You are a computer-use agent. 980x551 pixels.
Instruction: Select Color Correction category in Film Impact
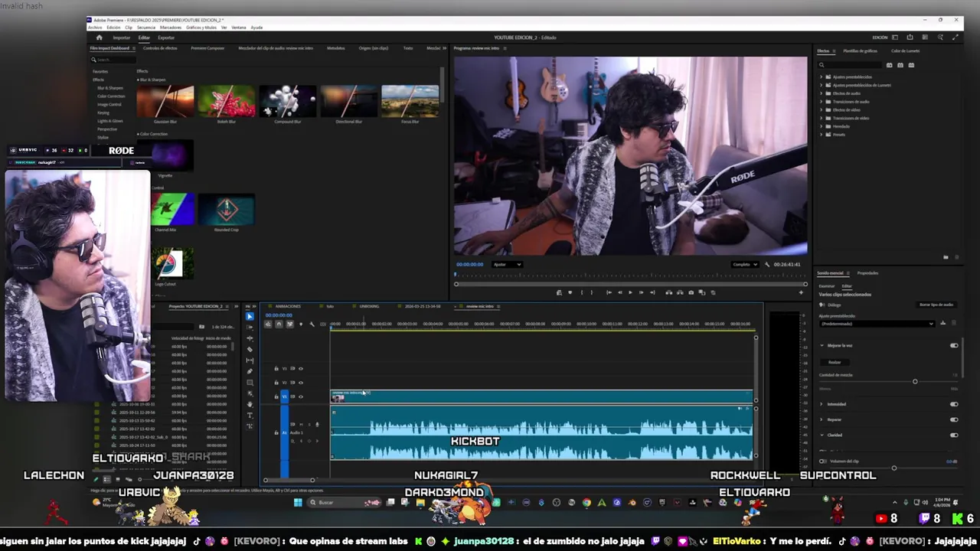click(x=111, y=96)
